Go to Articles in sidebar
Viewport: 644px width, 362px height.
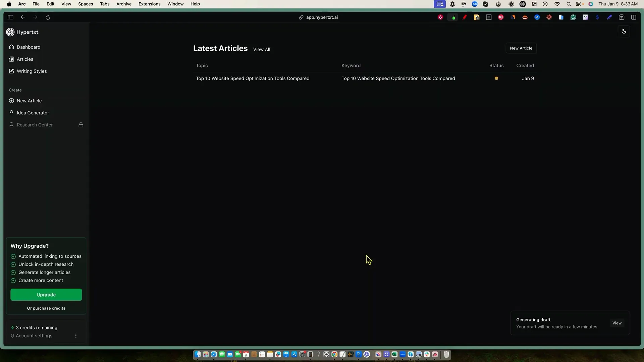tap(25, 59)
